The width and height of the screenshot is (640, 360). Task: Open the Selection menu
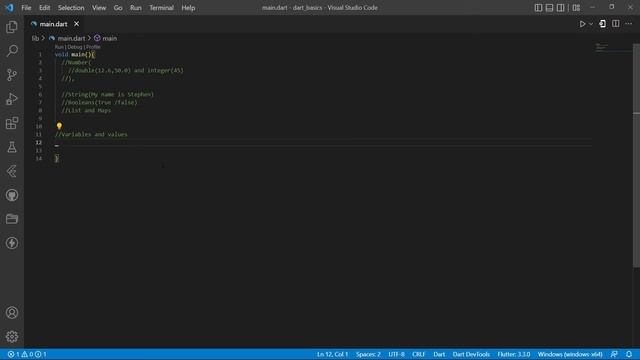71,8
